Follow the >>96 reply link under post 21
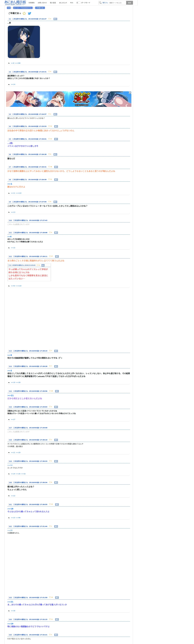 (x=18, y=518)
